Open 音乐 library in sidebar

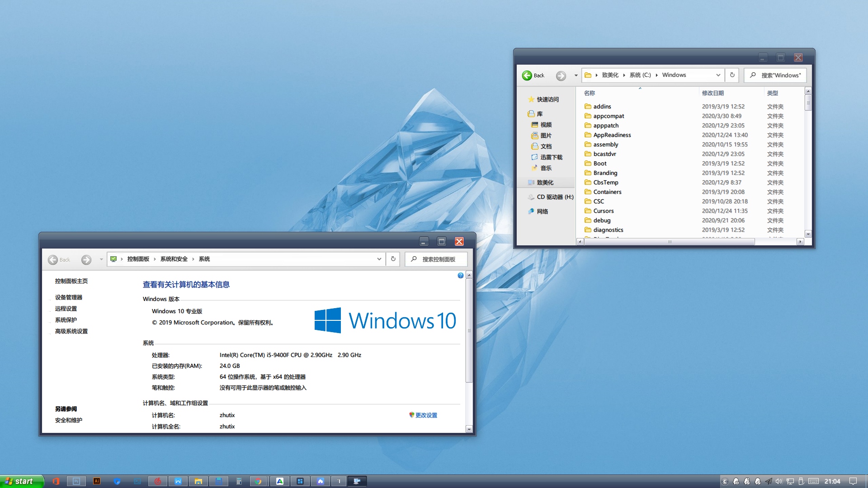click(x=542, y=168)
